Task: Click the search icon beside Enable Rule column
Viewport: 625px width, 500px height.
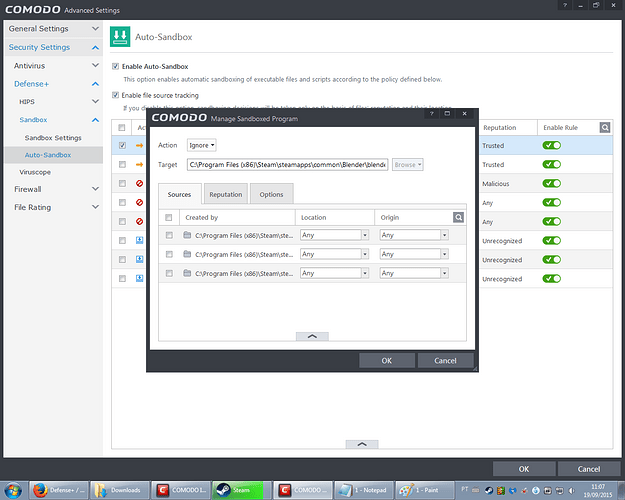Action: coord(605,128)
